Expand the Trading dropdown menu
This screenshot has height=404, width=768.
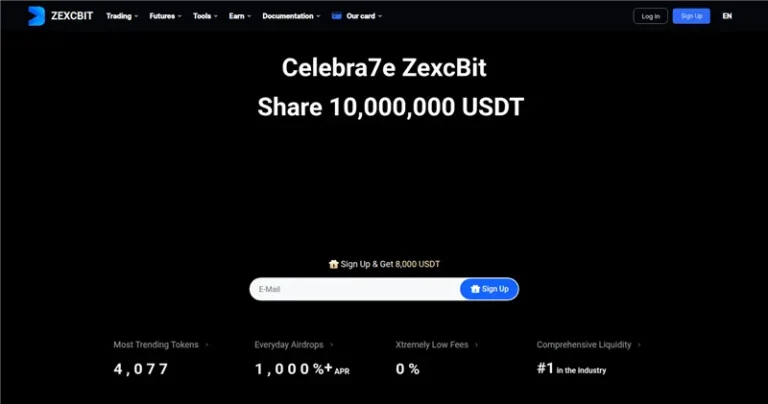coord(122,16)
